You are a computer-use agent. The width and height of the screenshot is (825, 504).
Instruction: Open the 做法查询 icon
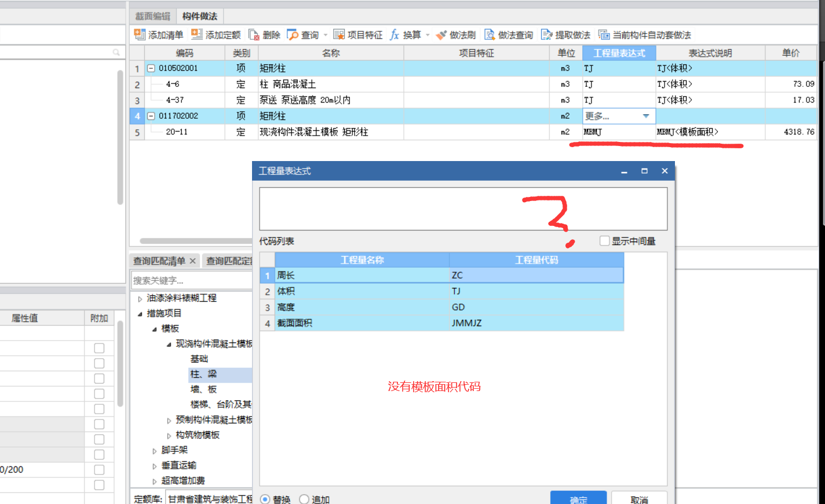[x=490, y=35]
